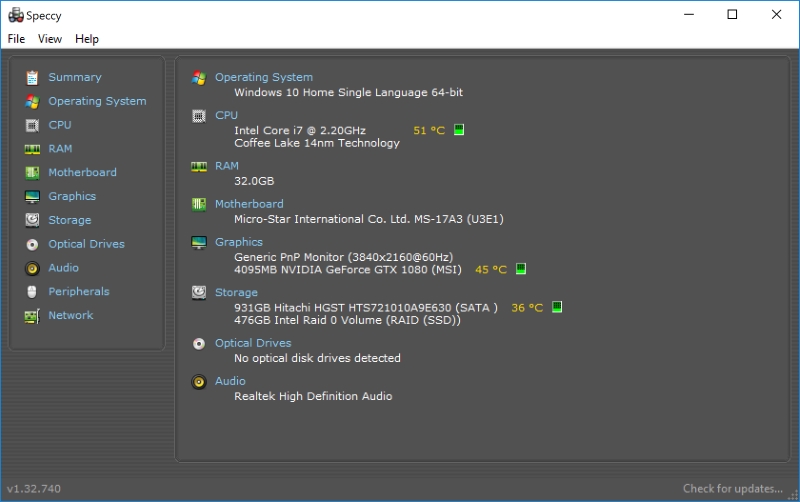The image size is (800, 502).
Task: Click the green GPU temperature indicator
Action: [x=521, y=269]
